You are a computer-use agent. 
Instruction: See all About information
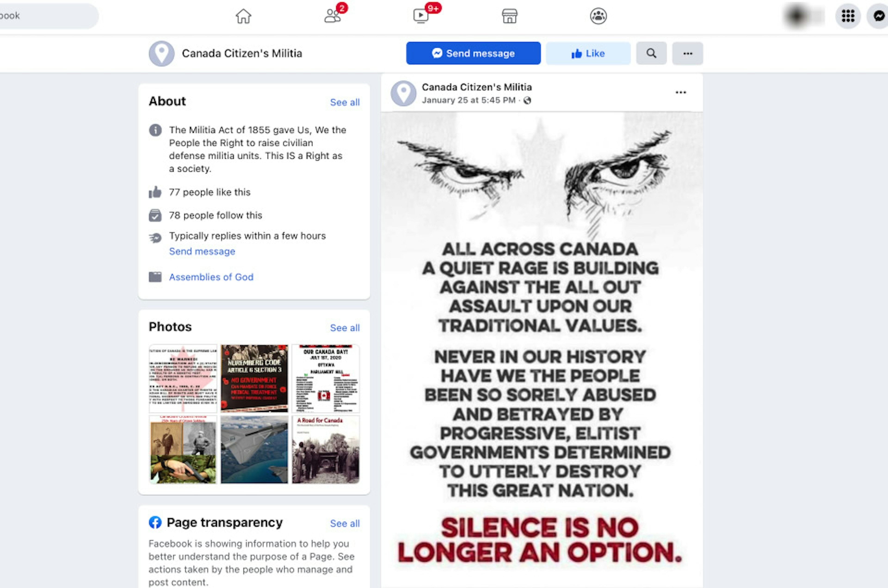[345, 102]
